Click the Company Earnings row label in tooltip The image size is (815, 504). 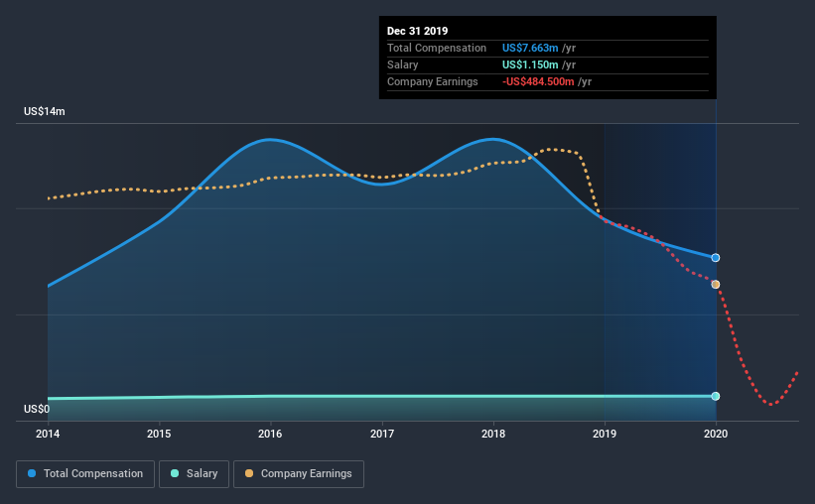click(433, 81)
